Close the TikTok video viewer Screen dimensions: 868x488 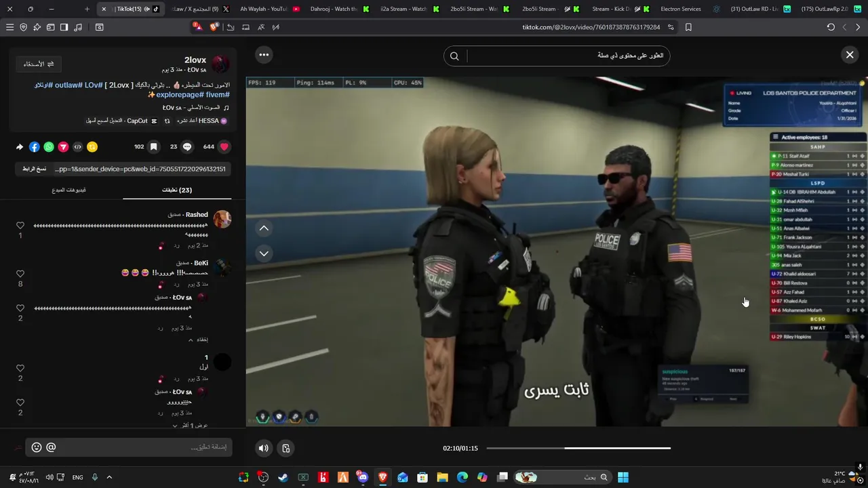click(850, 55)
